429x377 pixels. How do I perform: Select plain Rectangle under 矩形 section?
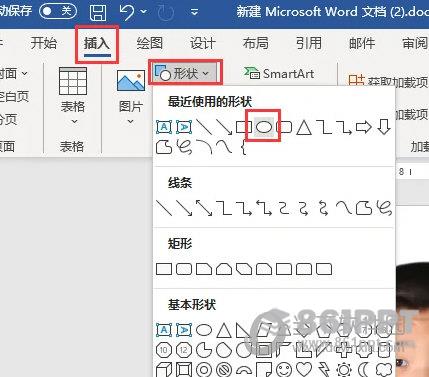tap(164, 269)
